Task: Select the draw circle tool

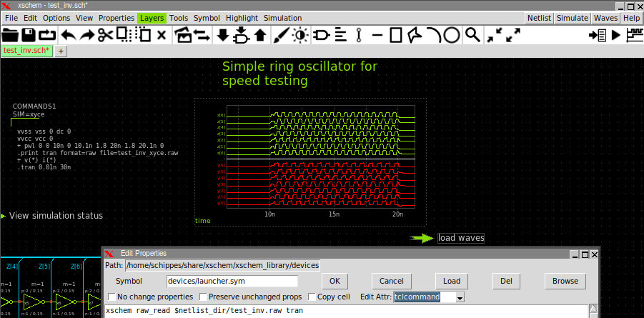Action: coord(452,34)
